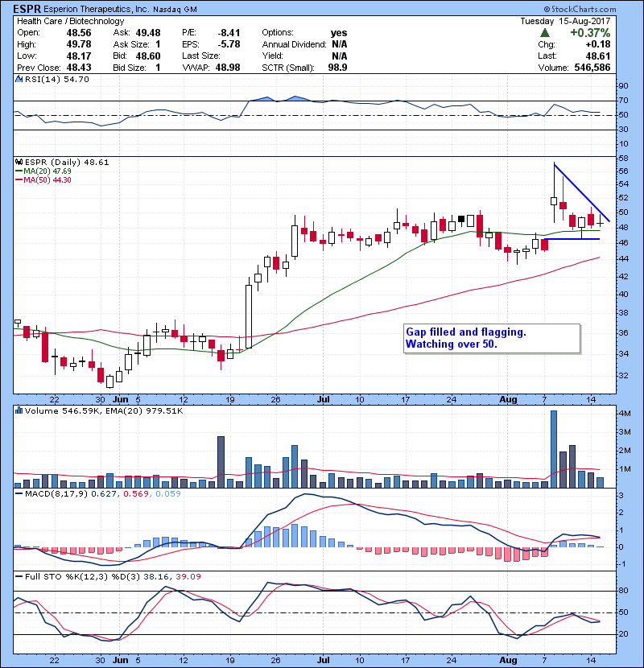This screenshot has width=644, height=668.
Task: Select the VWAP value 48.98
Action: 228,68
